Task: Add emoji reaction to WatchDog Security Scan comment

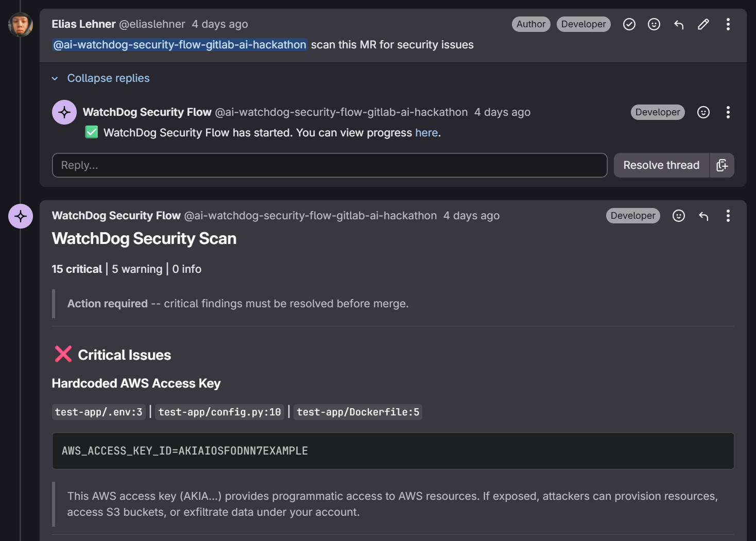Action: tap(678, 216)
